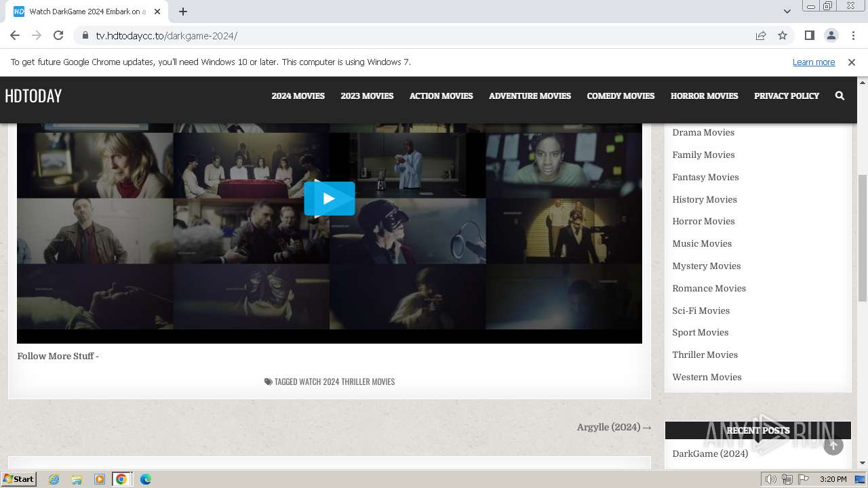
Task: Reload the current page
Action: (x=58, y=35)
